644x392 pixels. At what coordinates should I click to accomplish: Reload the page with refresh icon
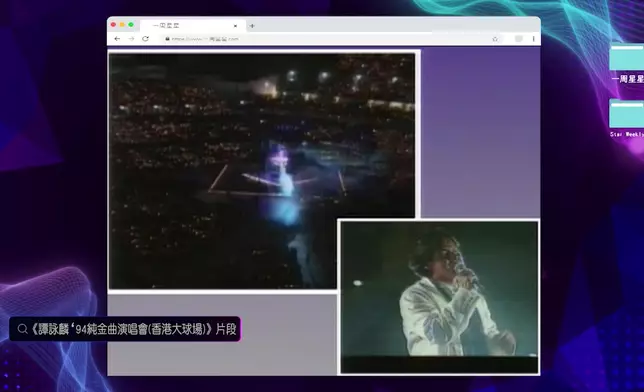tap(145, 39)
